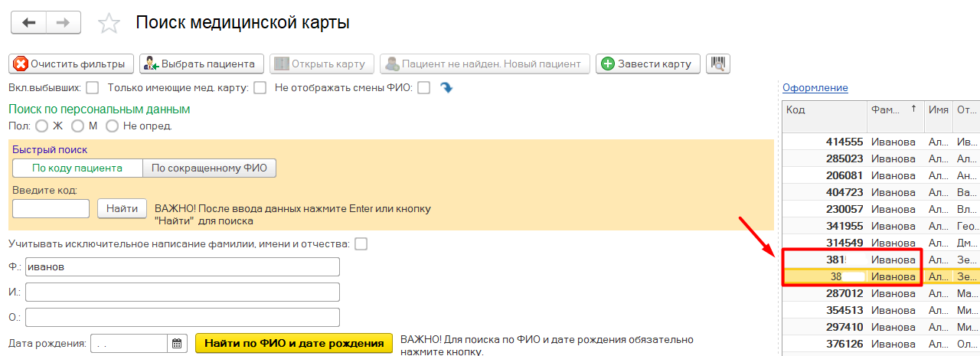
Task: Click the forward navigation arrow
Action: tap(64, 23)
